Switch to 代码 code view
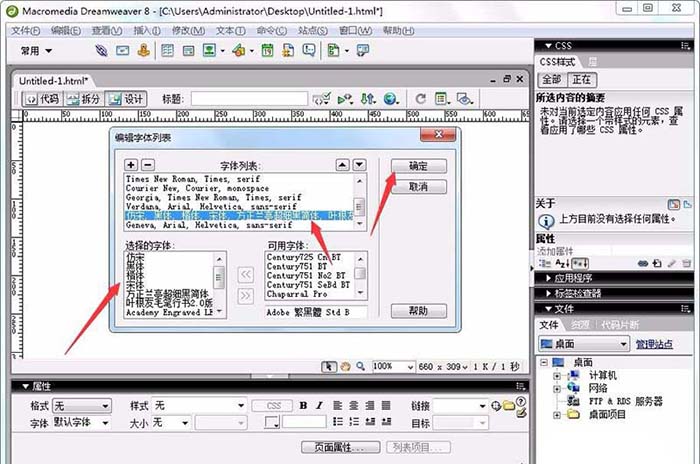 [x=43, y=99]
